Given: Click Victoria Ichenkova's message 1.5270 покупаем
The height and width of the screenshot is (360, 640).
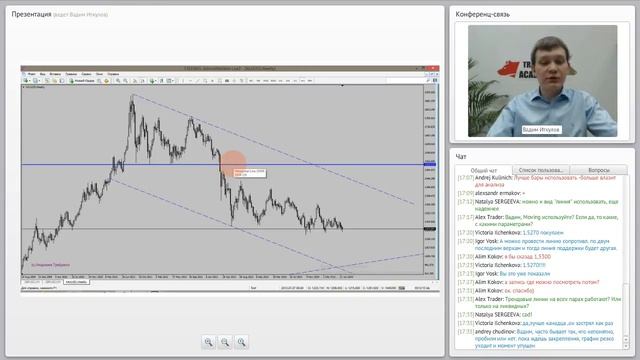Looking at the screenshot, I should (542, 233).
